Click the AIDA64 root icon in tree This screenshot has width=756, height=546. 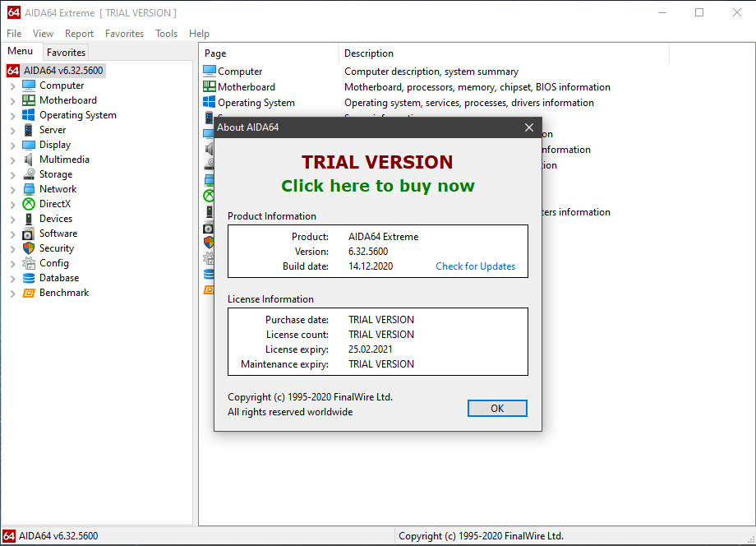coord(13,71)
